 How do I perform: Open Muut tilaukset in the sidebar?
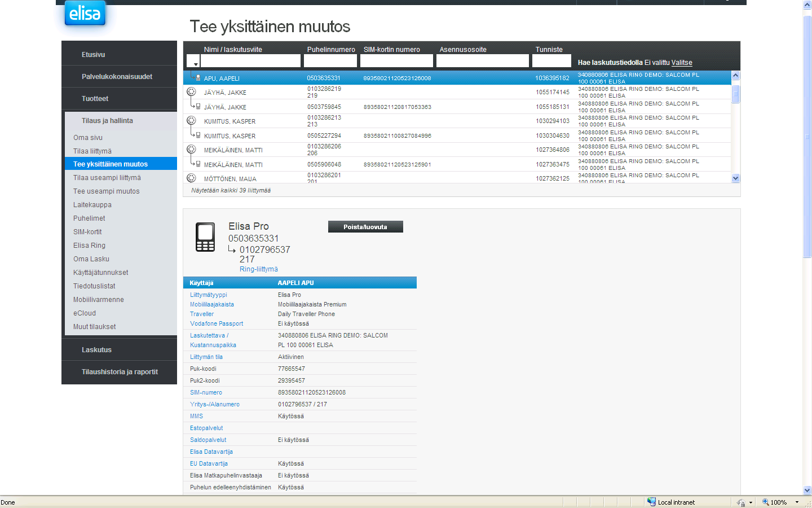click(94, 326)
